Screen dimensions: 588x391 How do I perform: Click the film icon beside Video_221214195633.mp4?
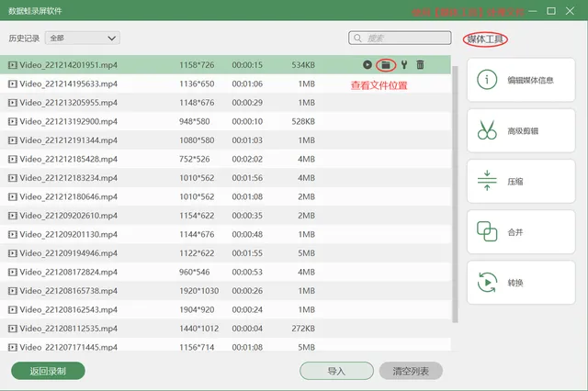(13, 84)
